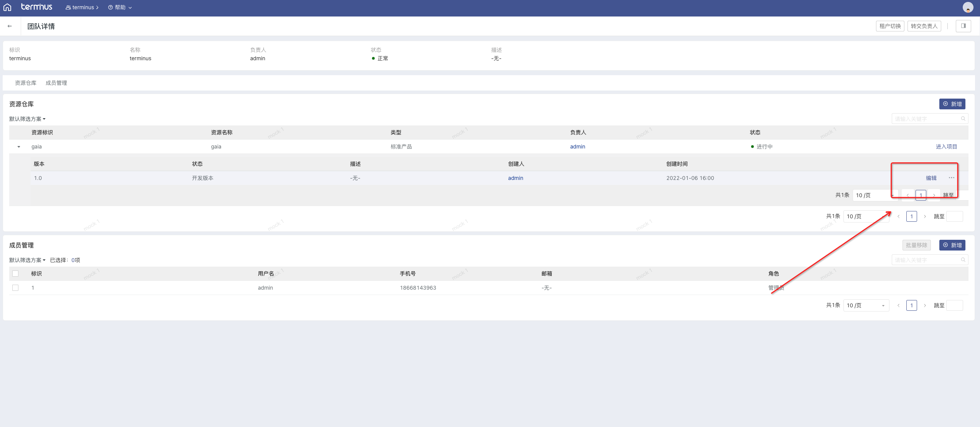This screenshot has width=980, height=427.
Task: Open the 帮助 dropdown menu
Action: coord(120,7)
